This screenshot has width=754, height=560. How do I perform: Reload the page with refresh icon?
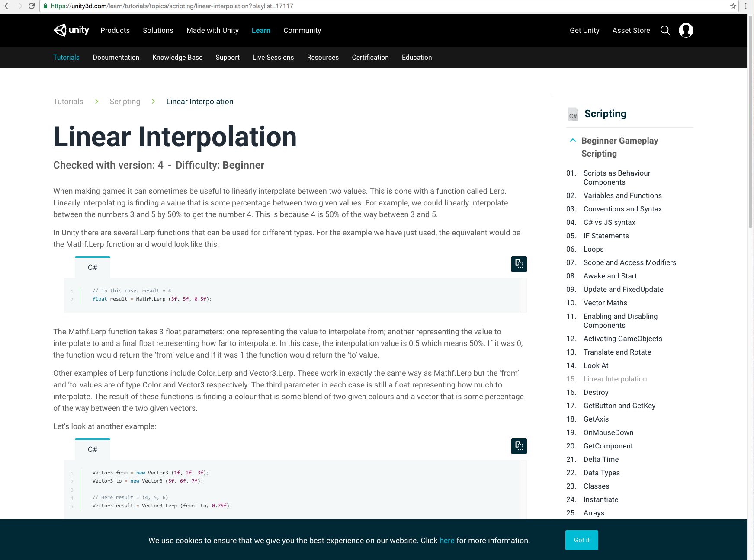coord(32,6)
